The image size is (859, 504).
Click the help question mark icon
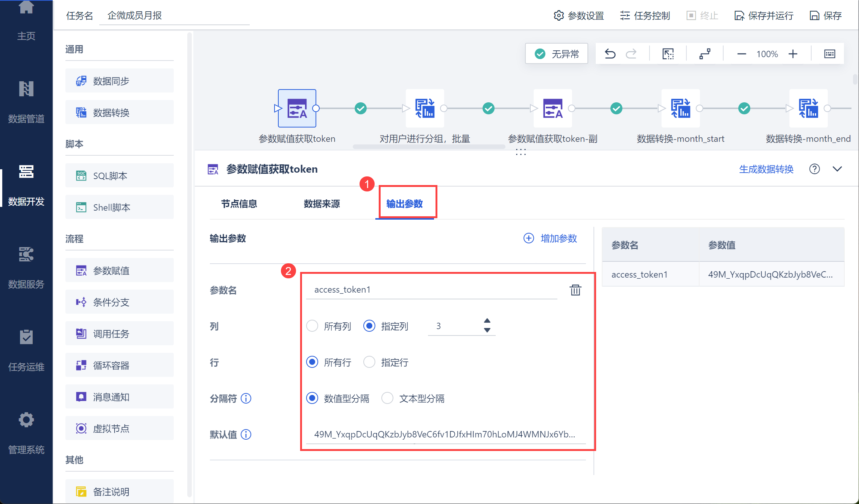(814, 169)
